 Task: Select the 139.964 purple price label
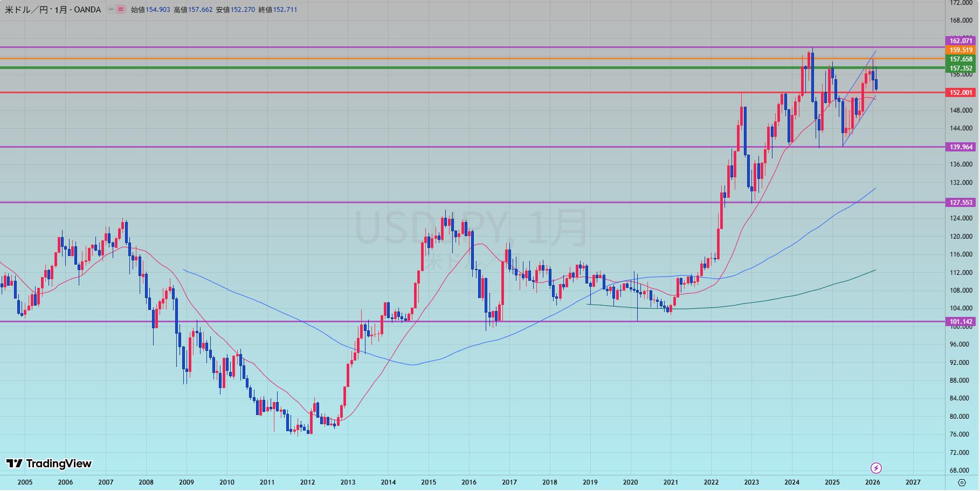pos(961,147)
